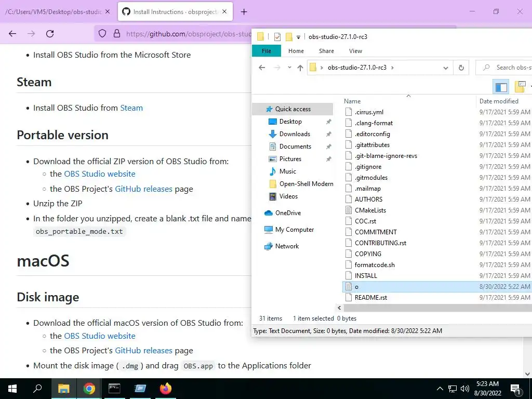This screenshot has width=532, height=399.
Task: Switch to the Home ribbon tab
Action: [296, 51]
